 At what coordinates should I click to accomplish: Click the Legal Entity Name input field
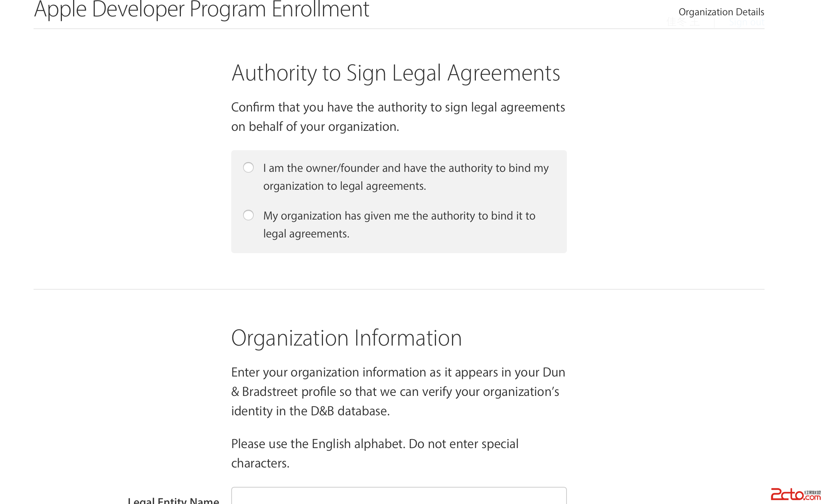tap(399, 497)
